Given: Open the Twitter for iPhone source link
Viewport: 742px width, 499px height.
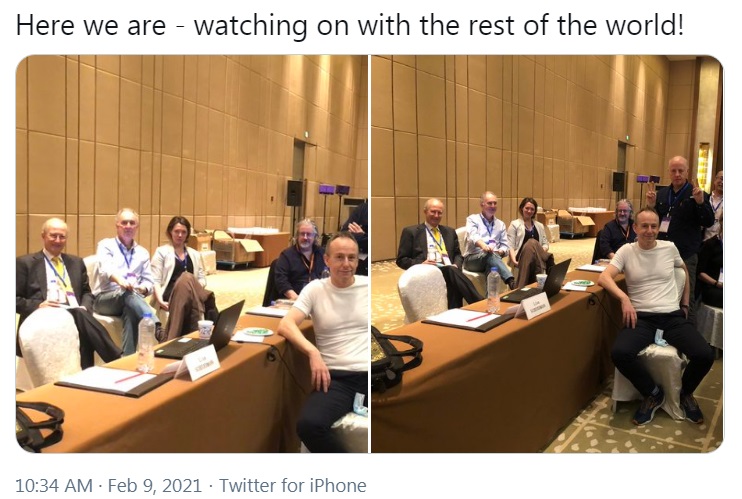Looking at the screenshot, I should click(292, 486).
